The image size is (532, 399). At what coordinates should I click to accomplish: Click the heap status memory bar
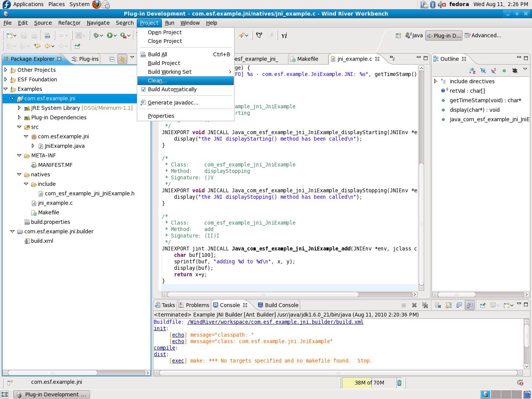(369, 383)
